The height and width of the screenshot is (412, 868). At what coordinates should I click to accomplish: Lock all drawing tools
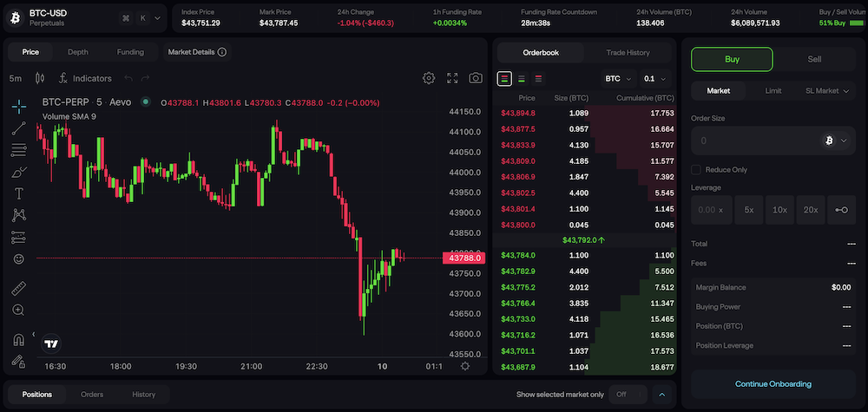(19, 361)
